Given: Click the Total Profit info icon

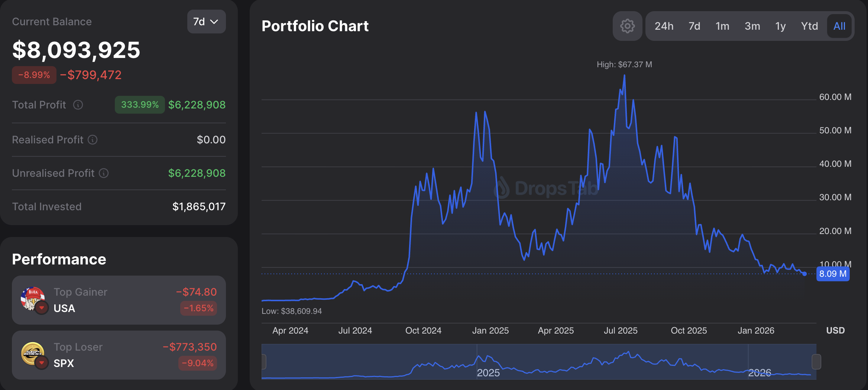Looking at the screenshot, I should pos(78,105).
